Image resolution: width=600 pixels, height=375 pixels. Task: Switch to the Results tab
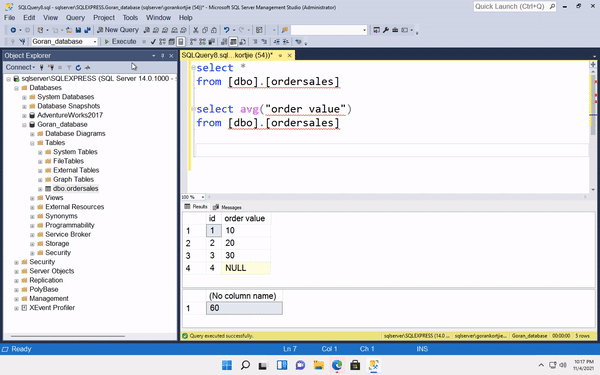[196, 207]
